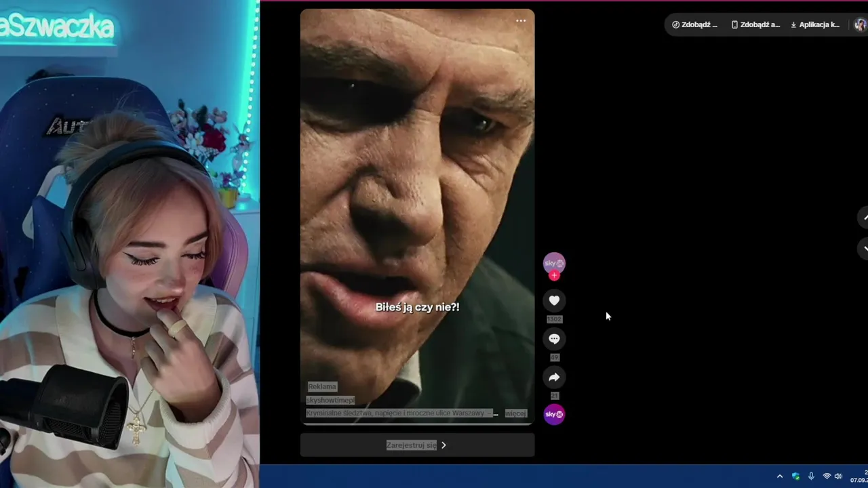Open the taskbar clock and date
This screenshot has height=488, width=868.
(859, 476)
